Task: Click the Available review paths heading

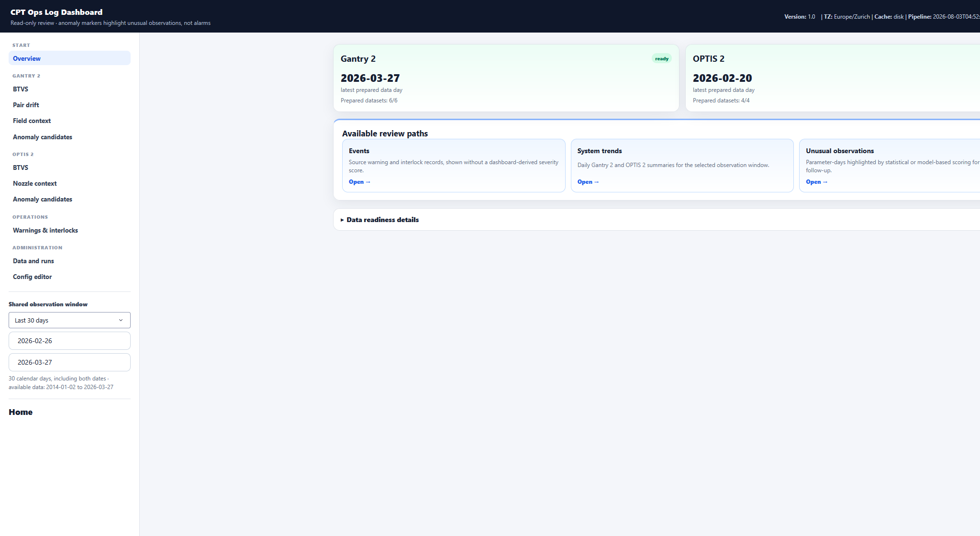Action: click(x=385, y=134)
